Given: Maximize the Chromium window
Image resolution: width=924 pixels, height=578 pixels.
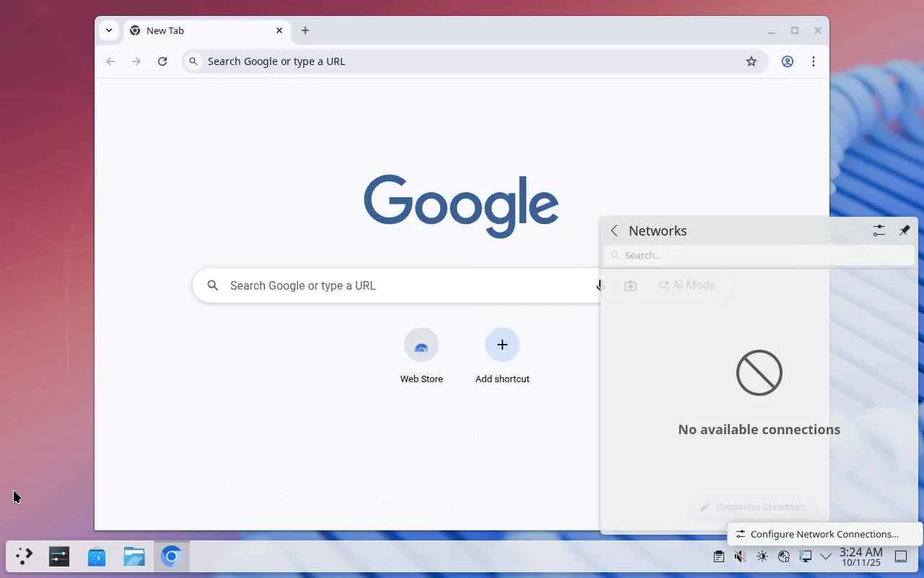Looking at the screenshot, I should pos(795,30).
